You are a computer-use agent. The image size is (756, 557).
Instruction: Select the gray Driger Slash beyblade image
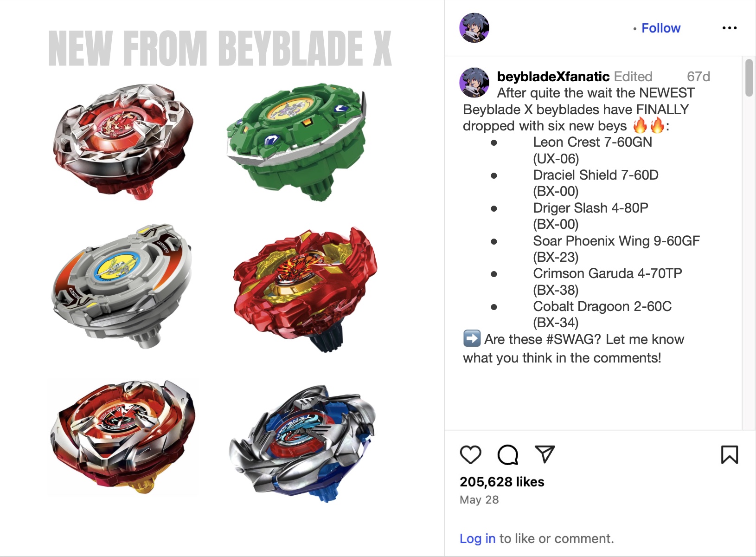tap(122, 286)
